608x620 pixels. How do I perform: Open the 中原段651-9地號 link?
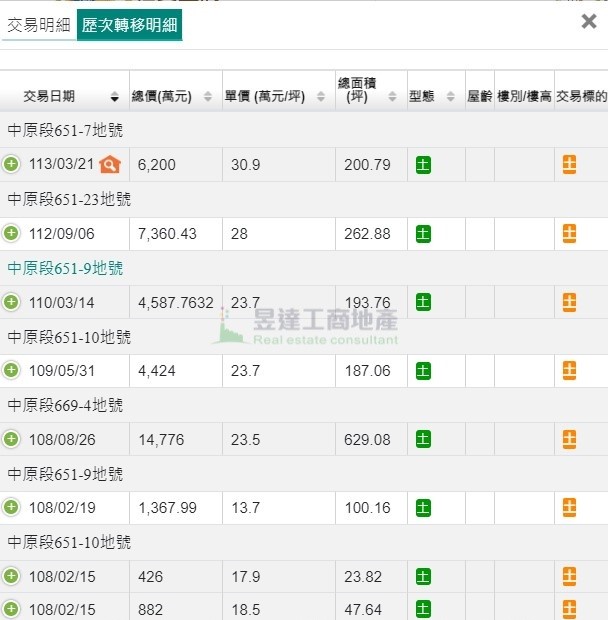click(65, 268)
